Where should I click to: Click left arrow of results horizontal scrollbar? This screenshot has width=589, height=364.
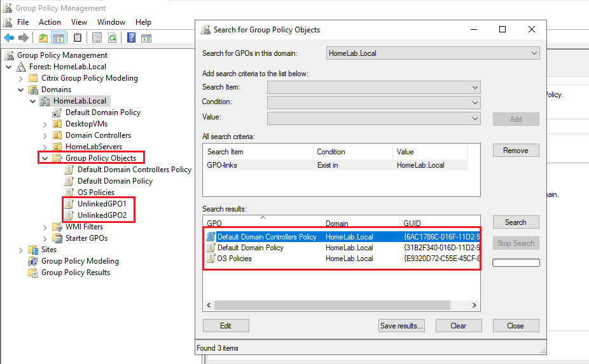pos(209,306)
